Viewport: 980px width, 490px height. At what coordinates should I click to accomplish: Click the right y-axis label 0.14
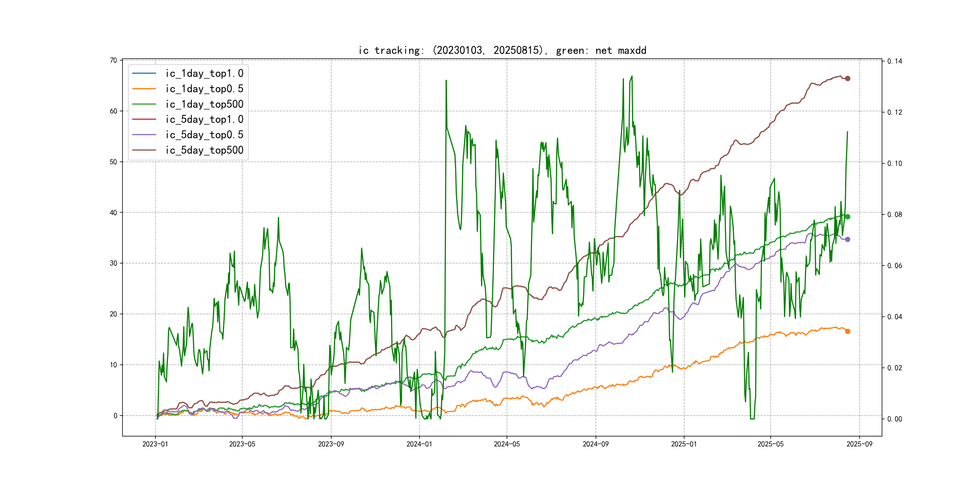[x=894, y=61]
